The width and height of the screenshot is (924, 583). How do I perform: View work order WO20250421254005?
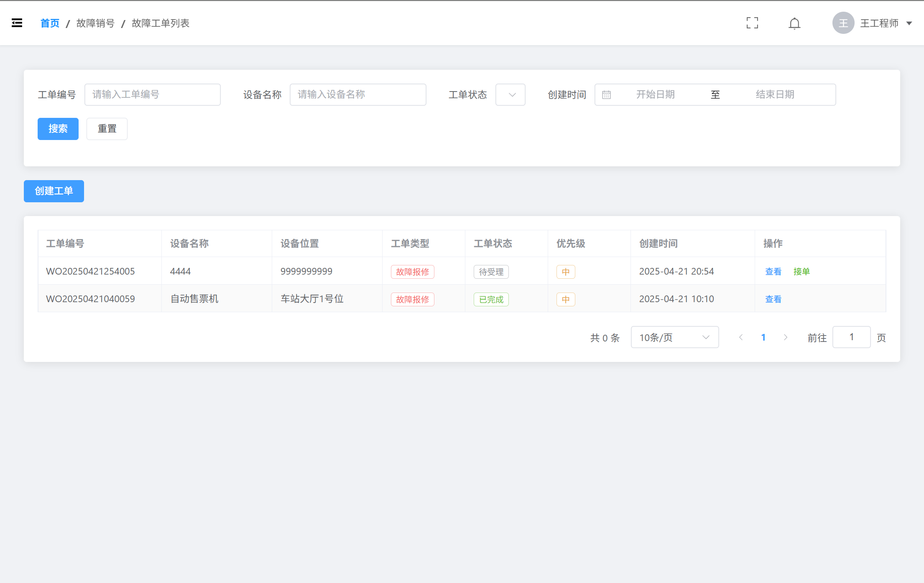(x=773, y=272)
